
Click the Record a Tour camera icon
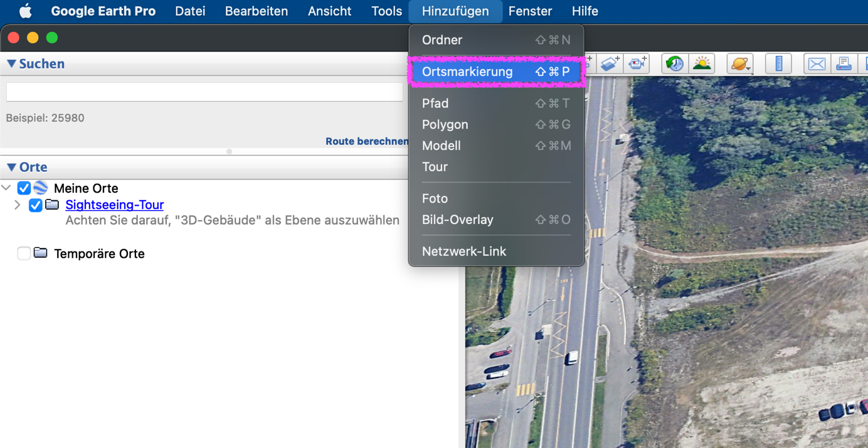click(637, 63)
